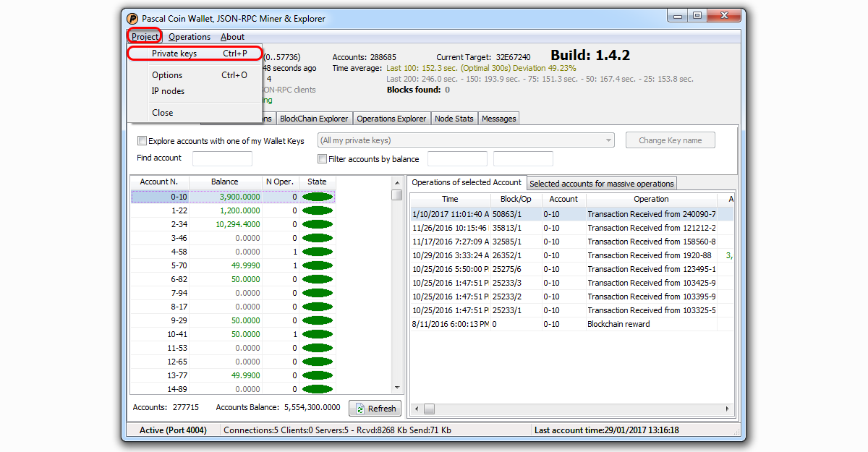868x452 pixels.
Task: Open the Operations menu
Action: (x=190, y=37)
